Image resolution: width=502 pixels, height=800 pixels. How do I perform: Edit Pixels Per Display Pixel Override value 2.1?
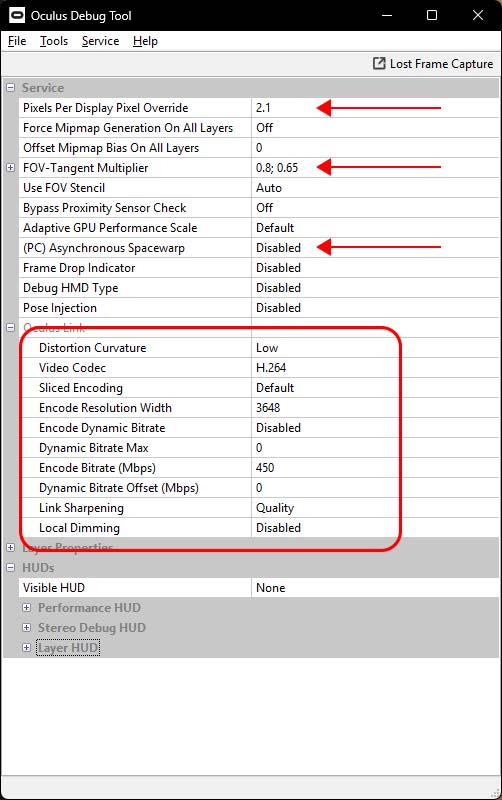(x=375, y=108)
